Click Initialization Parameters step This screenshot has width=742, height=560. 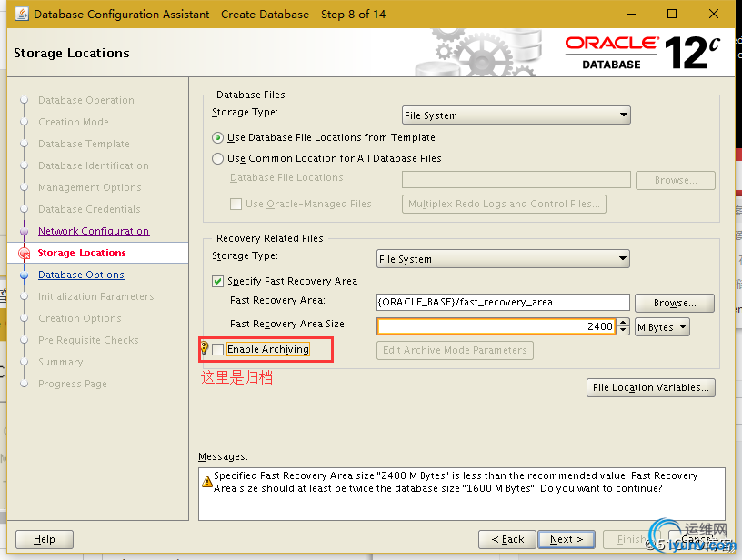[x=96, y=296]
